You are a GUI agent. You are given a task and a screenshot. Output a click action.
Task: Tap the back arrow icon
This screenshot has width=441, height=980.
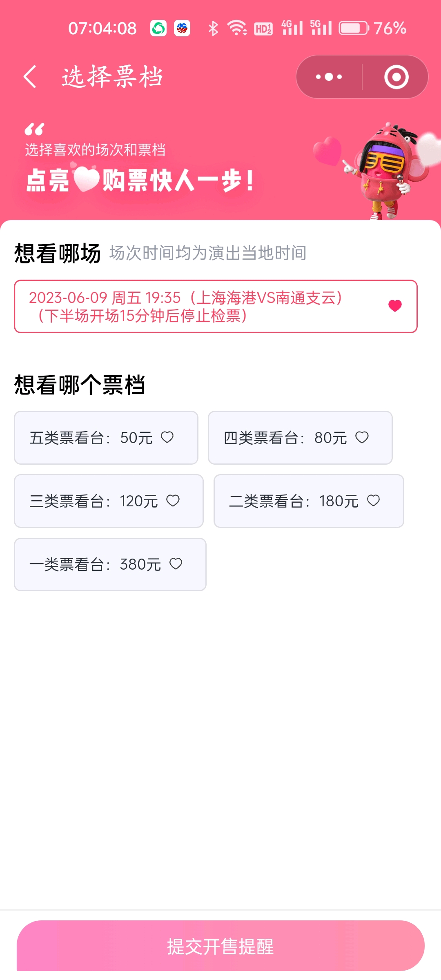coord(30,77)
